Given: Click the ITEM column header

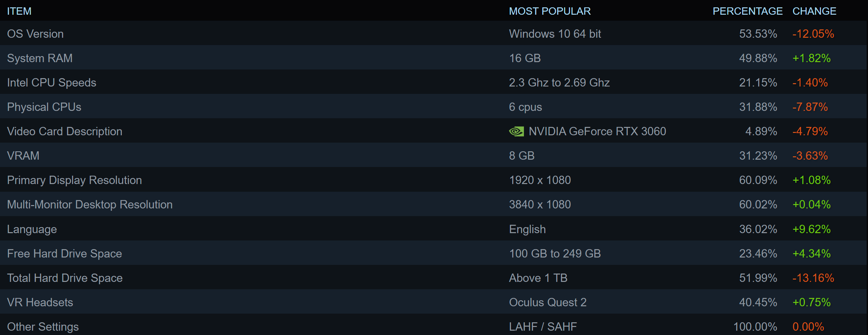Looking at the screenshot, I should click(x=19, y=11).
